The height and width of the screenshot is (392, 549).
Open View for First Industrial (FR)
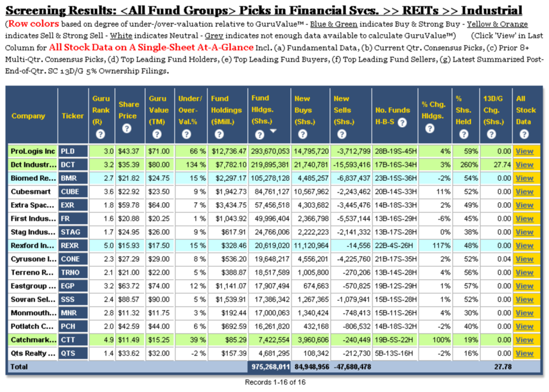(525, 219)
